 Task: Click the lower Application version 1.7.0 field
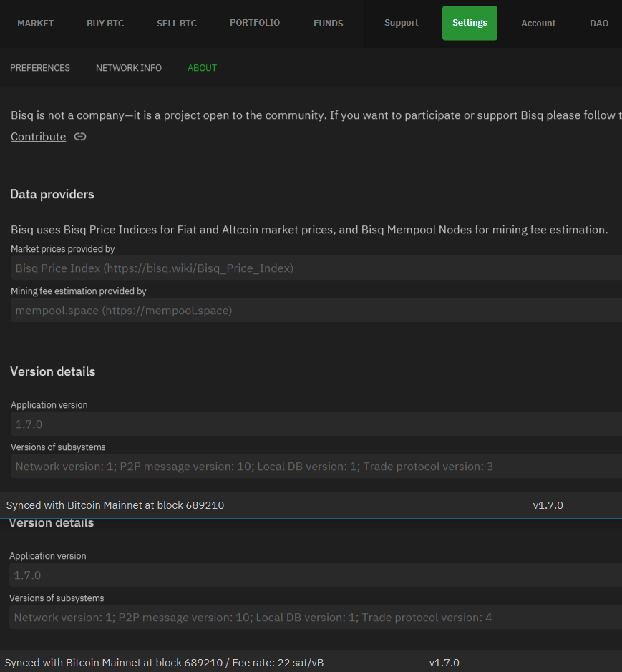pos(315,575)
